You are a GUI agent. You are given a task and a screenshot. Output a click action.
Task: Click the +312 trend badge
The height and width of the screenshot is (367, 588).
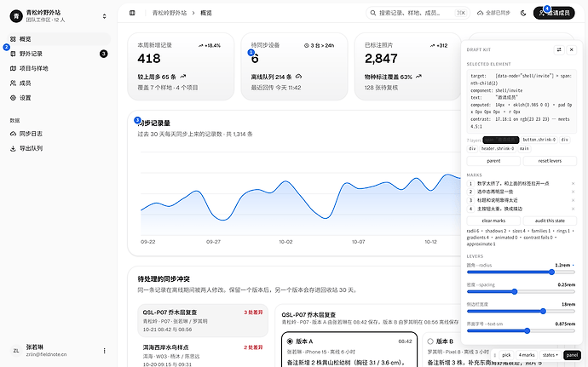pyautogui.click(x=439, y=45)
